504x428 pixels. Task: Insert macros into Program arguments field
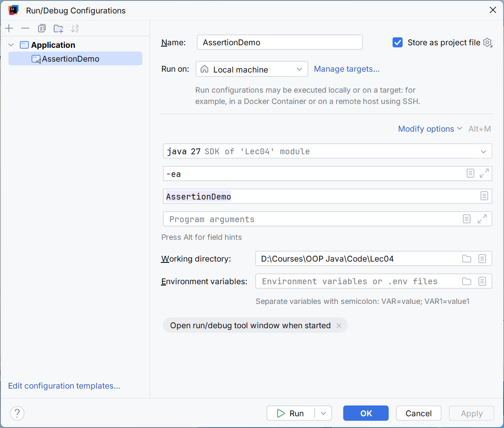(467, 219)
